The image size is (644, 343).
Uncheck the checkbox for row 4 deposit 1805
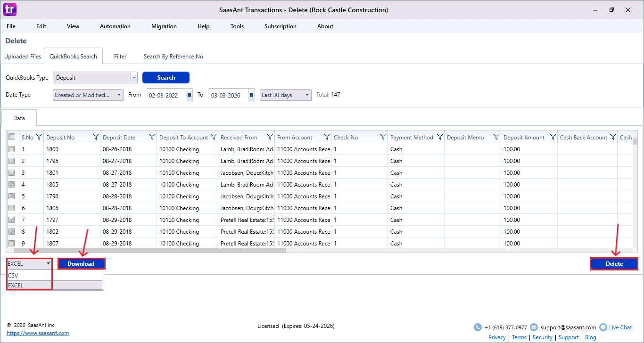click(12, 185)
